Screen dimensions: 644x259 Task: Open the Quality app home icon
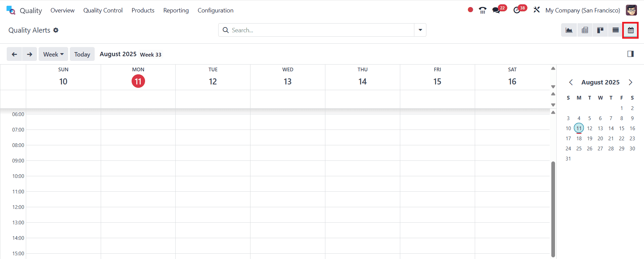(x=11, y=10)
